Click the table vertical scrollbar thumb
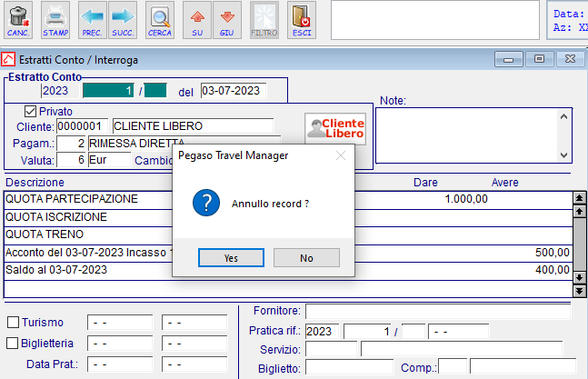 [580, 244]
